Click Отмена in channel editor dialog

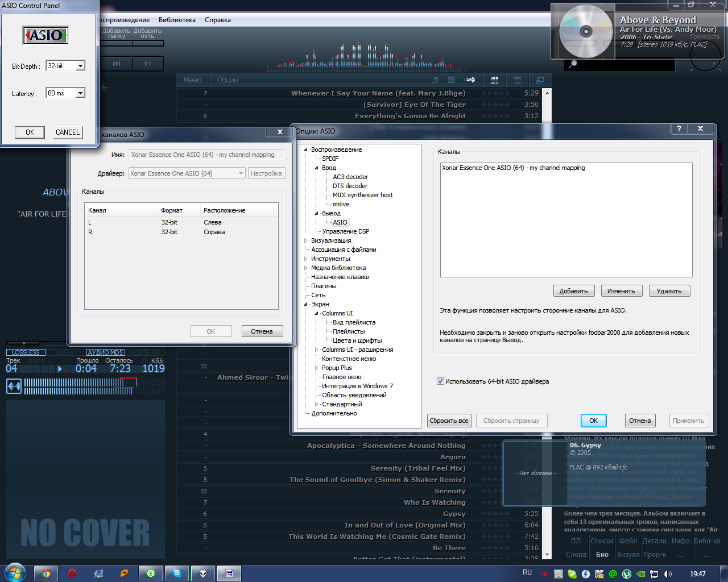pos(262,331)
